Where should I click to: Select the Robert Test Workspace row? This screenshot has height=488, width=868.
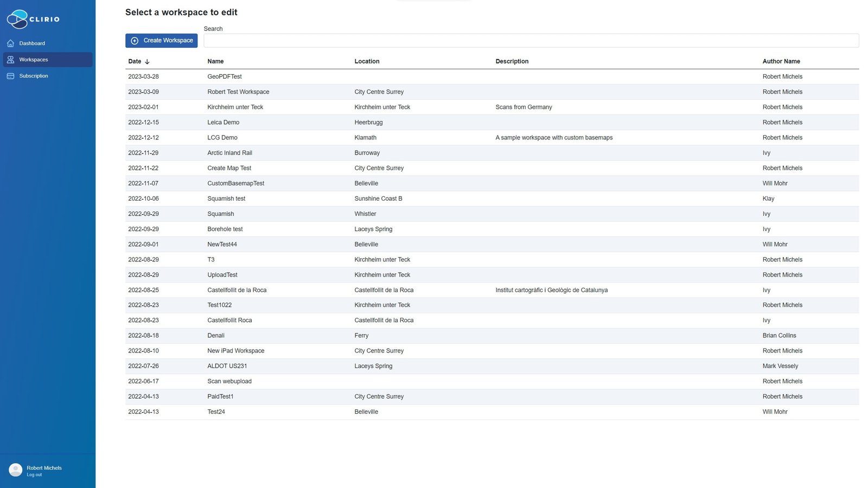pyautogui.click(x=492, y=92)
